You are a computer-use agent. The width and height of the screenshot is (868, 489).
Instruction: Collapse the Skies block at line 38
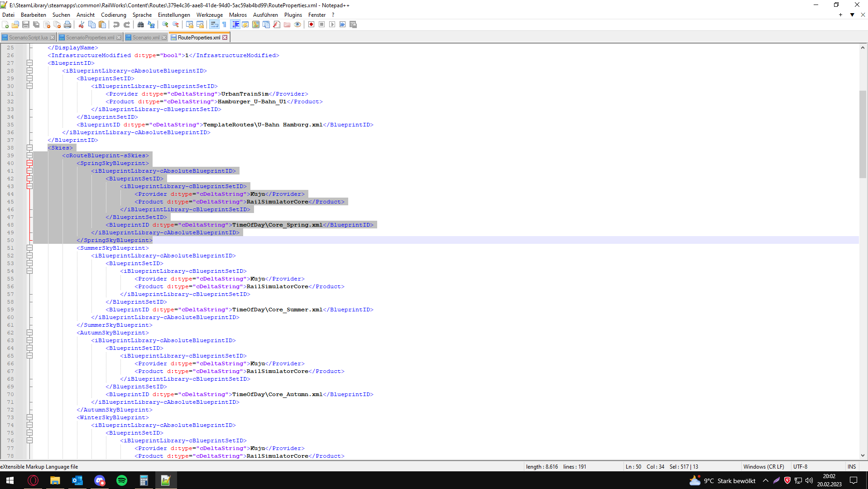click(29, 148)
